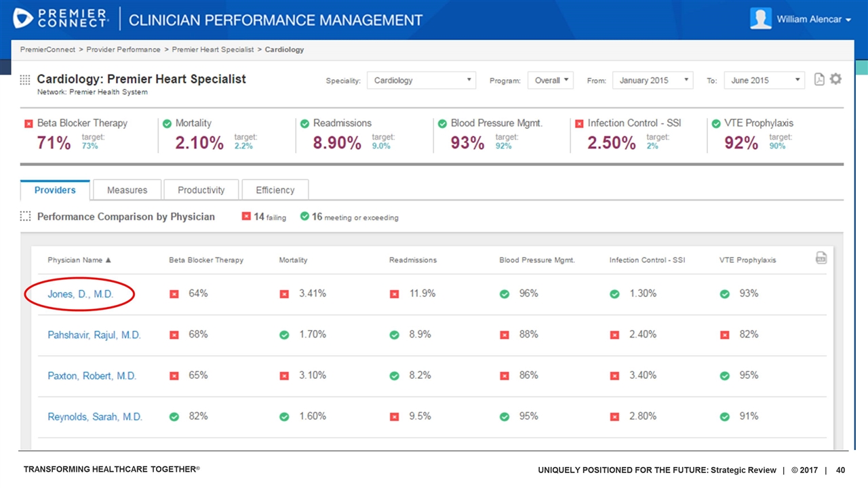Image resolution: width=868 pixels, height=488 pixels.
Task: Click the Premier Connect logo
Action: click(60, 18)
